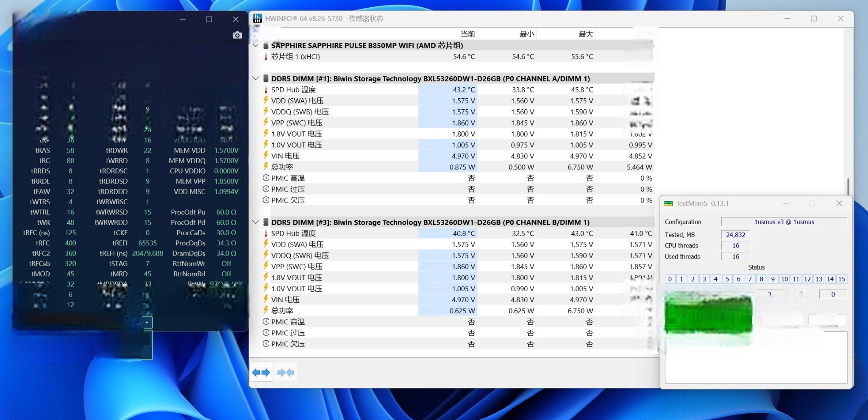Click the HWiNFO vertical scrollbar thumb
Viewport: 868px width, 420px height.
[x=848, y=186]
